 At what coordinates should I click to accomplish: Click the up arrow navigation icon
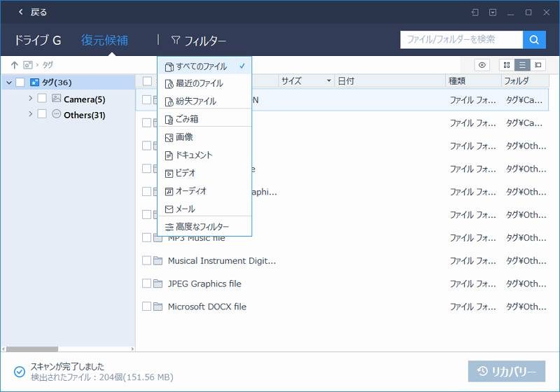click(x=14, y=65)
